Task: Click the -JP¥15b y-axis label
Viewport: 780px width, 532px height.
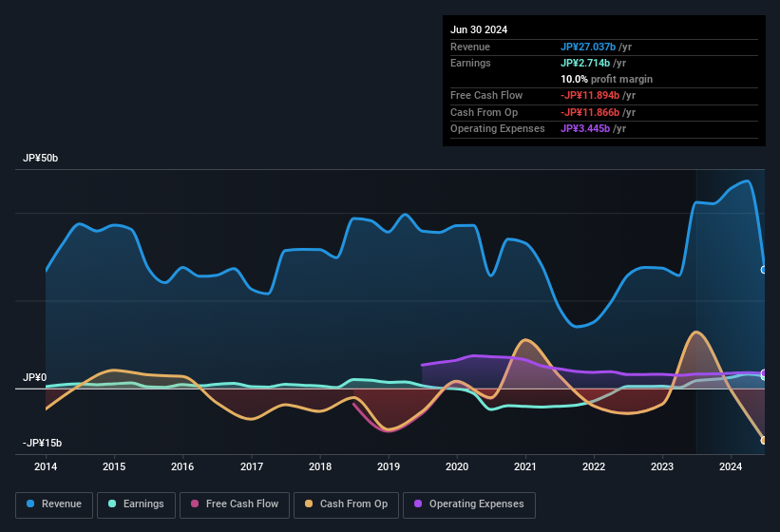Action: point(43,443)
